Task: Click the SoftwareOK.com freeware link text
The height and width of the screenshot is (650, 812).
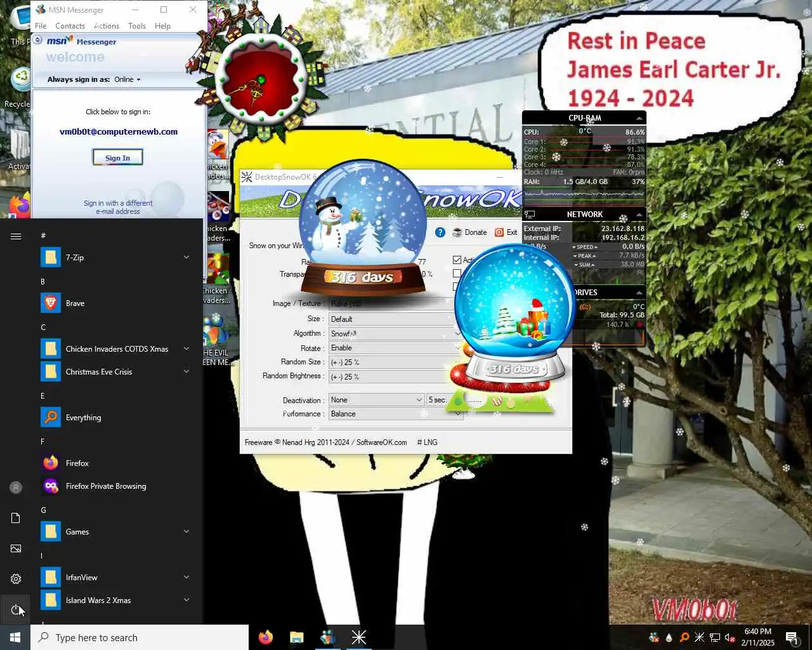Action: pos(381,442)
